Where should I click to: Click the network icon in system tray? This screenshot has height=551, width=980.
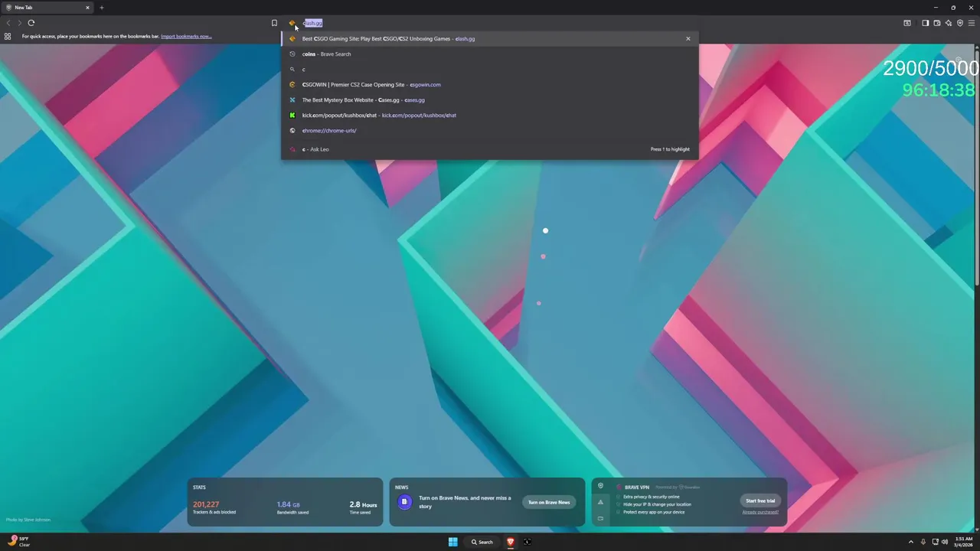pyautogui.click(x=935, y=542)
